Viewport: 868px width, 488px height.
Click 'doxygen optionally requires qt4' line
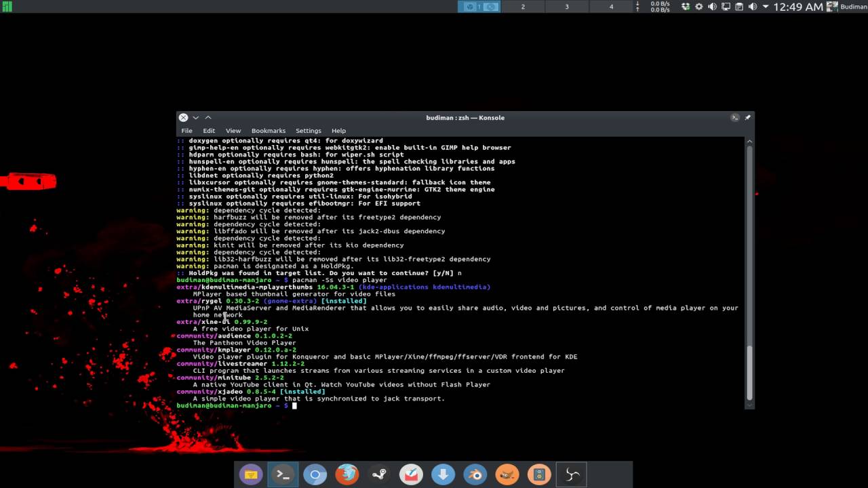click(x=280, y=140)
